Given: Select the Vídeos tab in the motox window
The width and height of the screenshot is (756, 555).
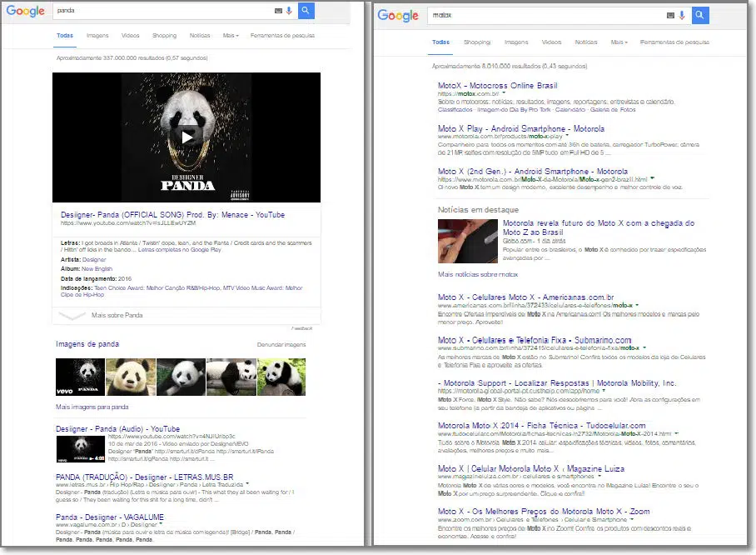Looking at the screenshot, I should tap(551, 42).
